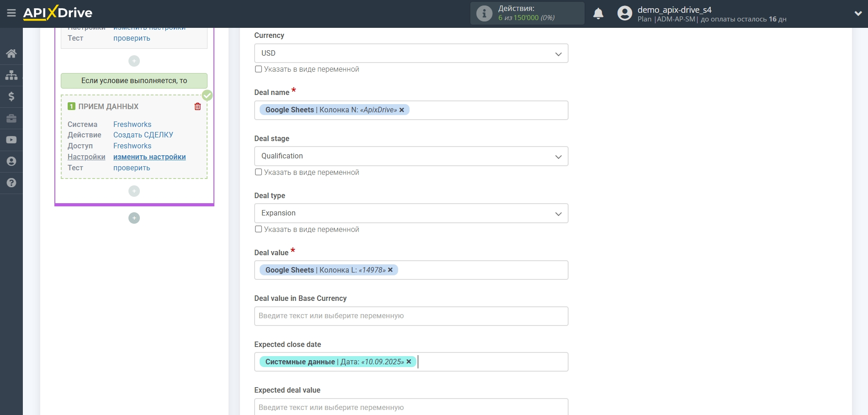This screenshot has width=868, height=415.
Task: Click the 'изменить настройки' link for Freshworks
Action: pyautogui.click(x=149, y=157)
